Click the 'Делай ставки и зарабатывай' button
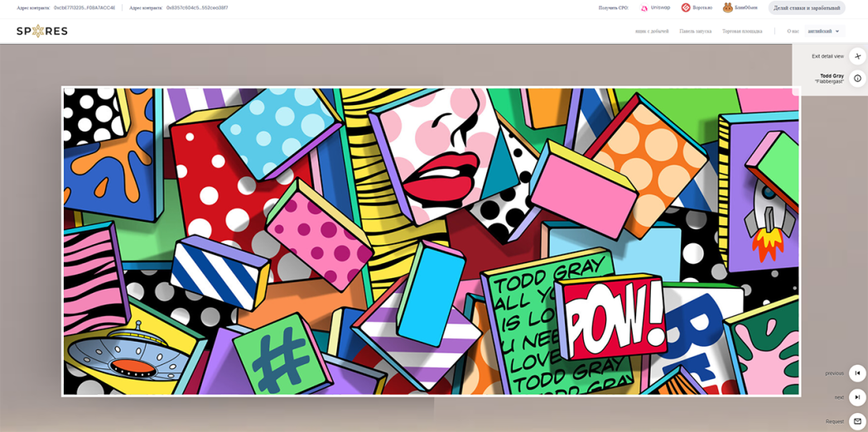The image size is (868, 432). point(807,7)
